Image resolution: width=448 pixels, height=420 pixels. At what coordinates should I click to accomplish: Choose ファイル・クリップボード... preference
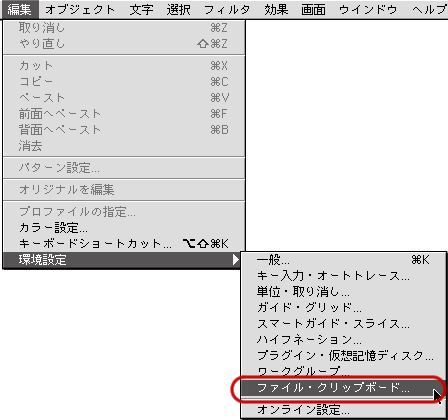343,388
